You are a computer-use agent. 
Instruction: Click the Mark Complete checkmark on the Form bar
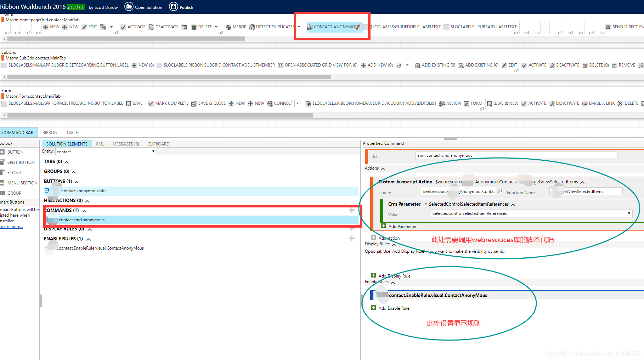[151, 104]
